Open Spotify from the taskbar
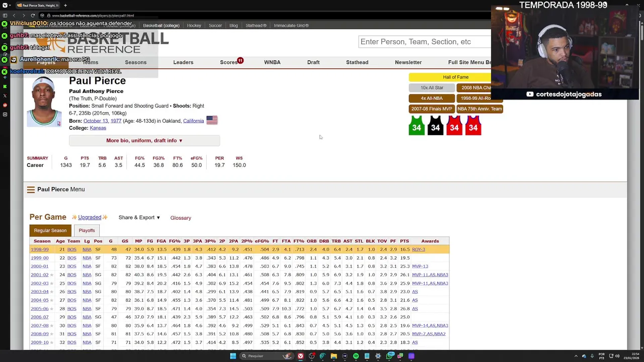Image resolution: width=644 pixels, height=362 pixels. point(356,356)
